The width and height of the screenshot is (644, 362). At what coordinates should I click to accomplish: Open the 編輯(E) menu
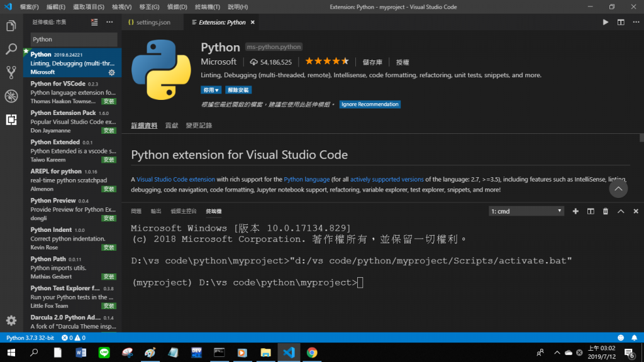(56, 7)
